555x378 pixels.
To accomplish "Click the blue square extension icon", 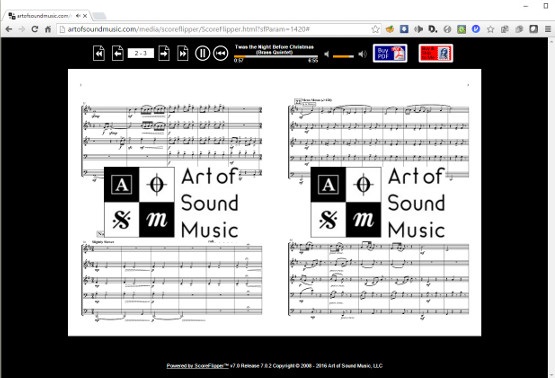I will click(x=404, y=29).
